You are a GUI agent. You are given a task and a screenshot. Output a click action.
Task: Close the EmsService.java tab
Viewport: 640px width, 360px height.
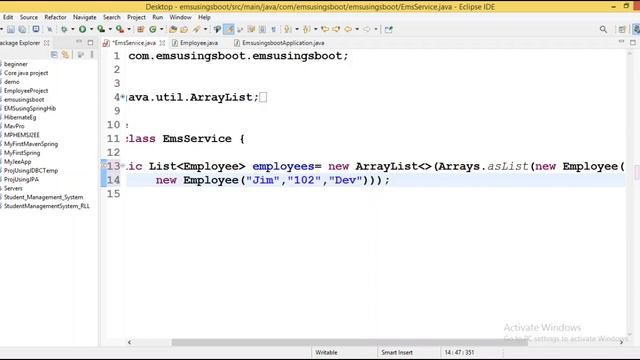click(x=162, y=43)
